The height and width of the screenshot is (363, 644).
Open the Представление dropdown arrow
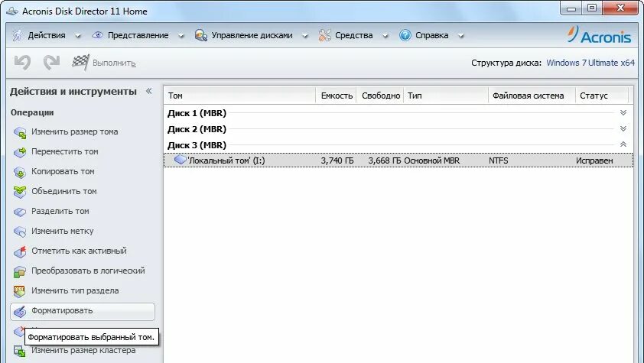click(181, 36)
